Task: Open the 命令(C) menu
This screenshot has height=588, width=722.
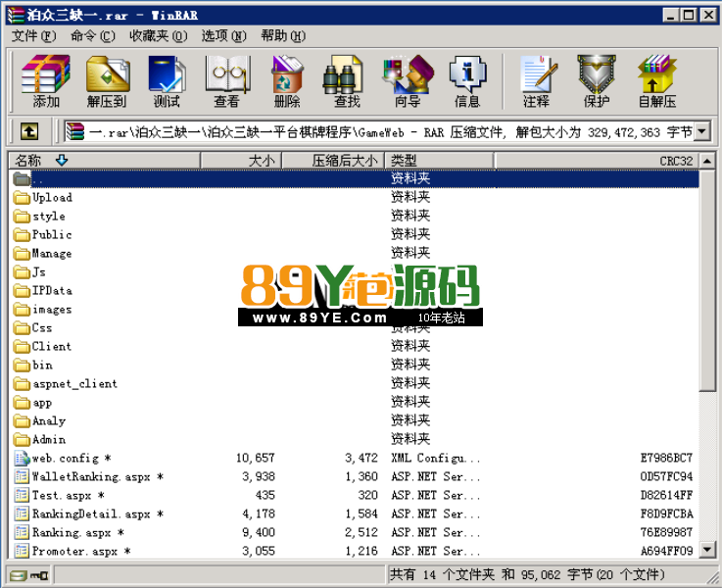Action: point(92,36)
